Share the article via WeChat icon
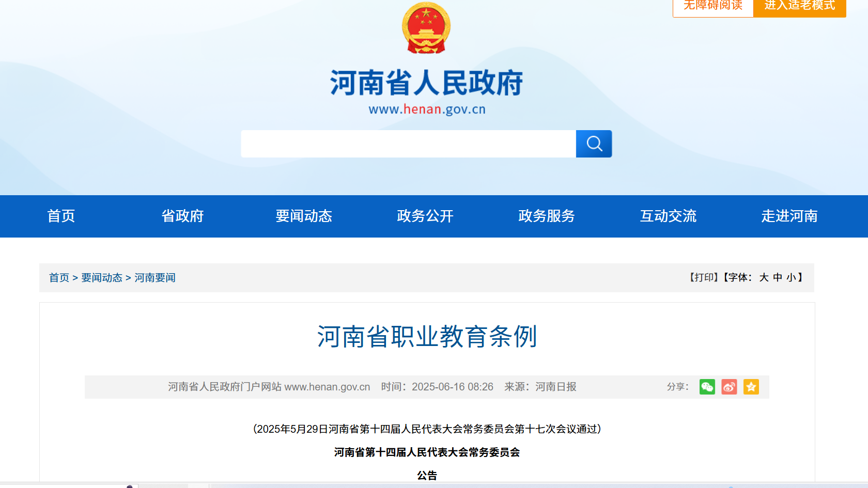 pos(707,387)
